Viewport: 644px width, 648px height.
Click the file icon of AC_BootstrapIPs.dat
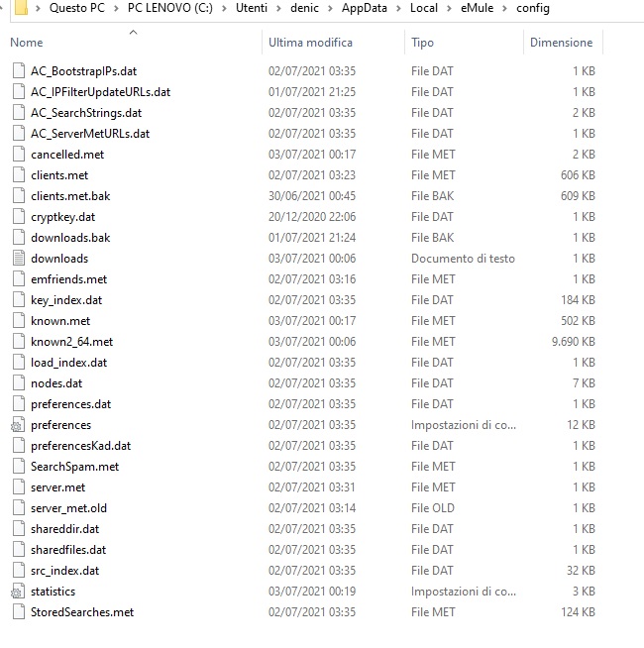19,70
